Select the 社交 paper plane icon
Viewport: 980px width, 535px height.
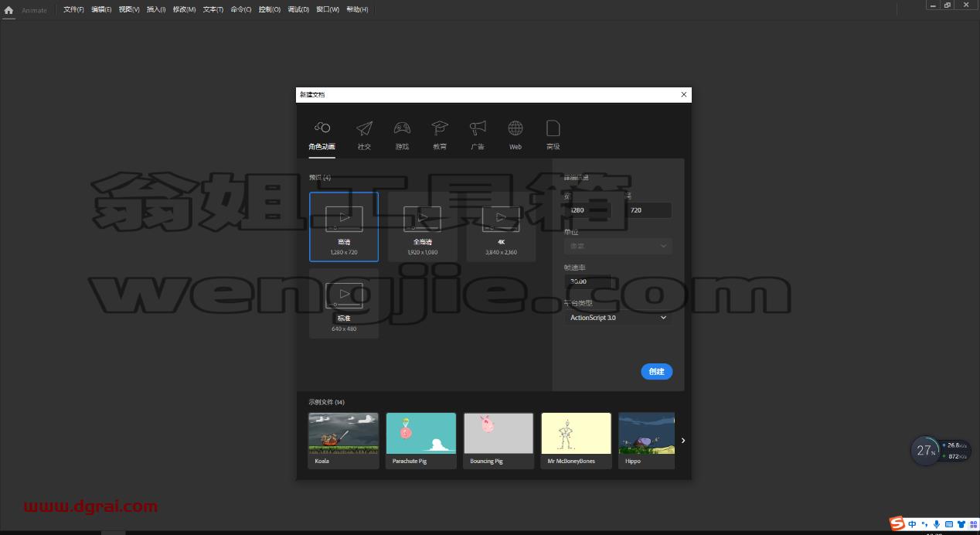point(364,128)
